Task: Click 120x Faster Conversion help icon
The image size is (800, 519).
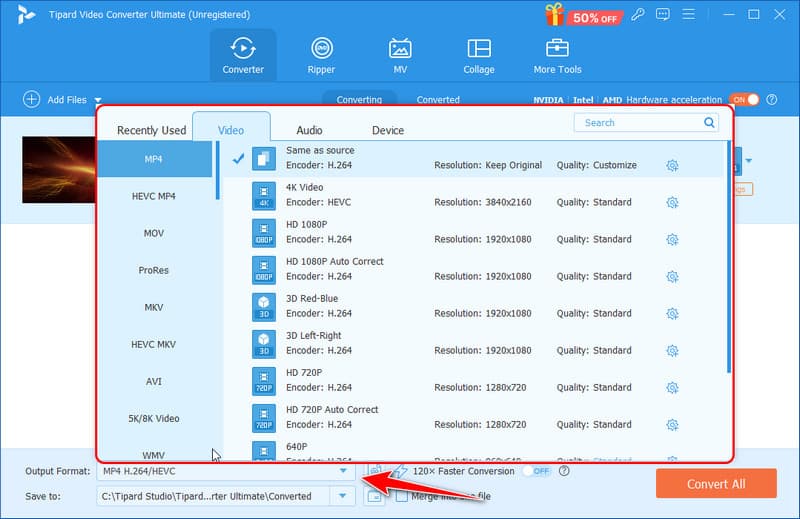Action: tap(564, 471)
